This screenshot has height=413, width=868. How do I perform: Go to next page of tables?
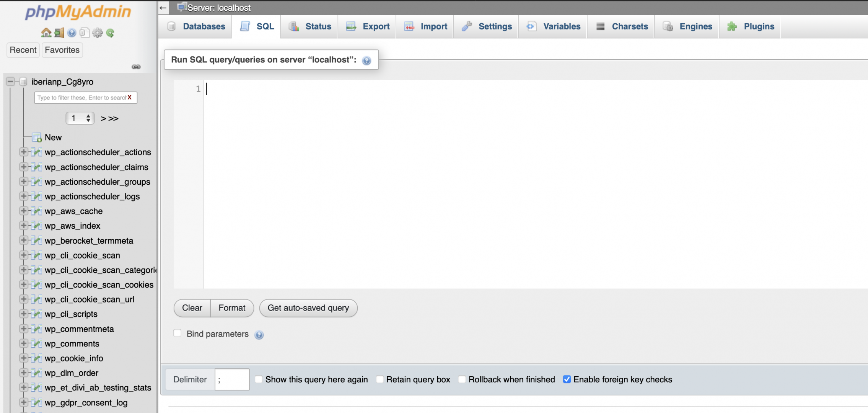[x=103, y=119]
